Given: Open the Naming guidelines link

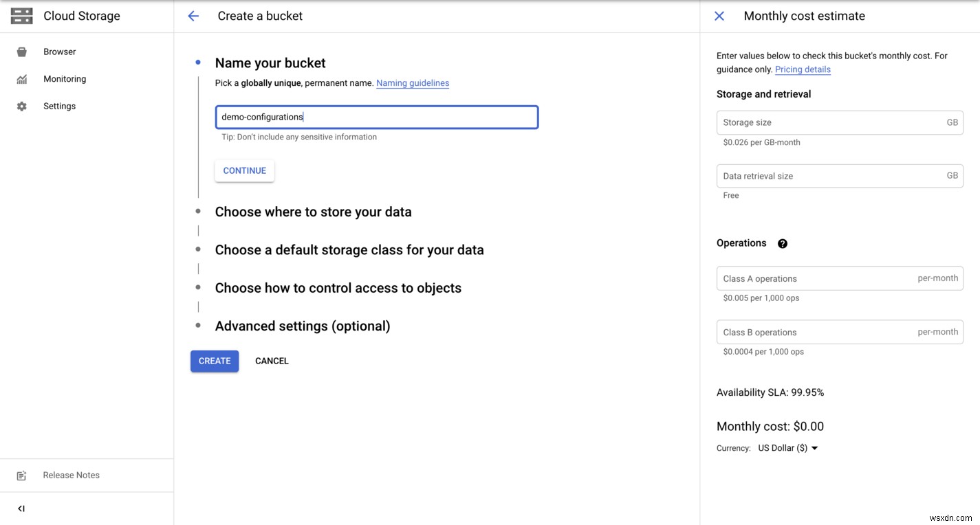Looking at the screenshot, I should [412, 83].
